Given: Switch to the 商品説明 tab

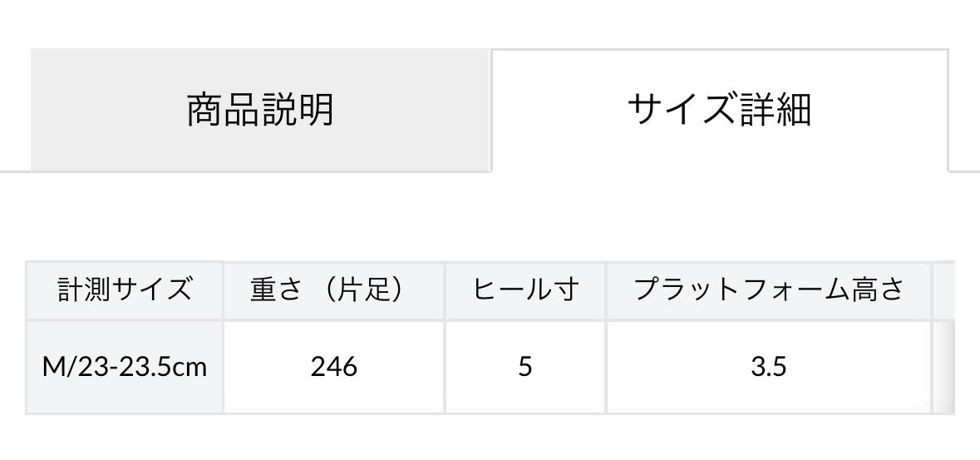Looking at the screenshot, I should pos(259,110).
